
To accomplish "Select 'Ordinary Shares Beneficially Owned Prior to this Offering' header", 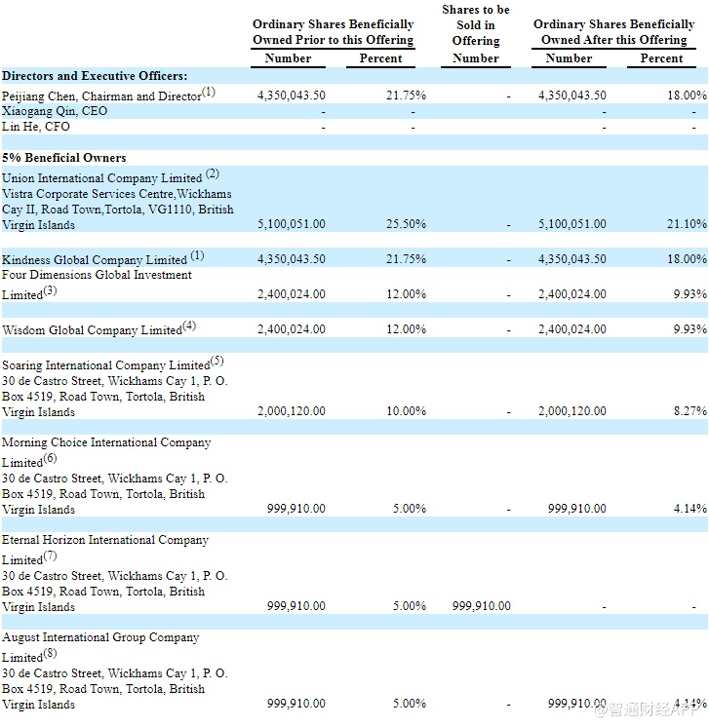I will pos(334,32).
